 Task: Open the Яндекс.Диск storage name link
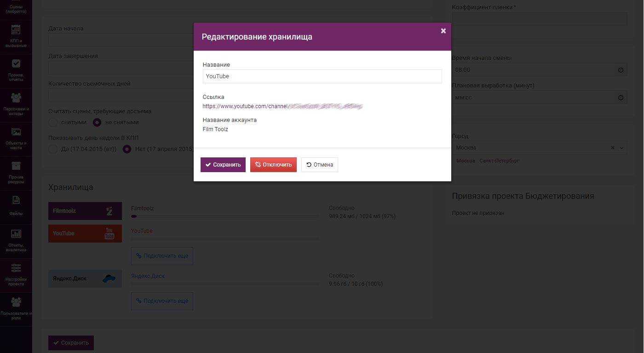(148, 276)
